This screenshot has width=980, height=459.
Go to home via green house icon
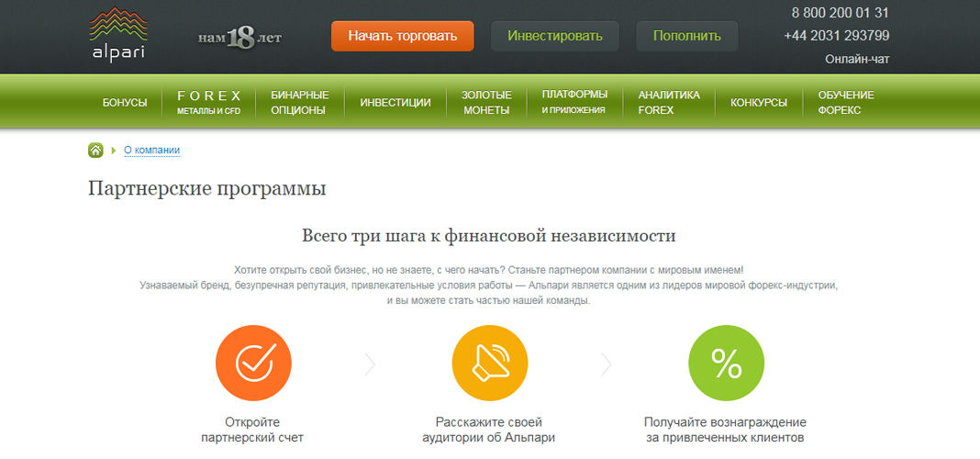click(95, 150)
